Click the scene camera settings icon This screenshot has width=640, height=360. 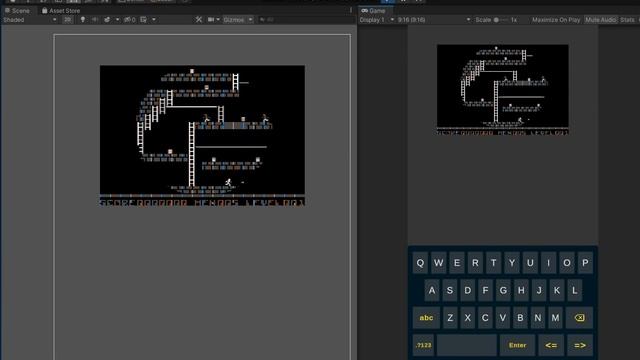point(211,20)
